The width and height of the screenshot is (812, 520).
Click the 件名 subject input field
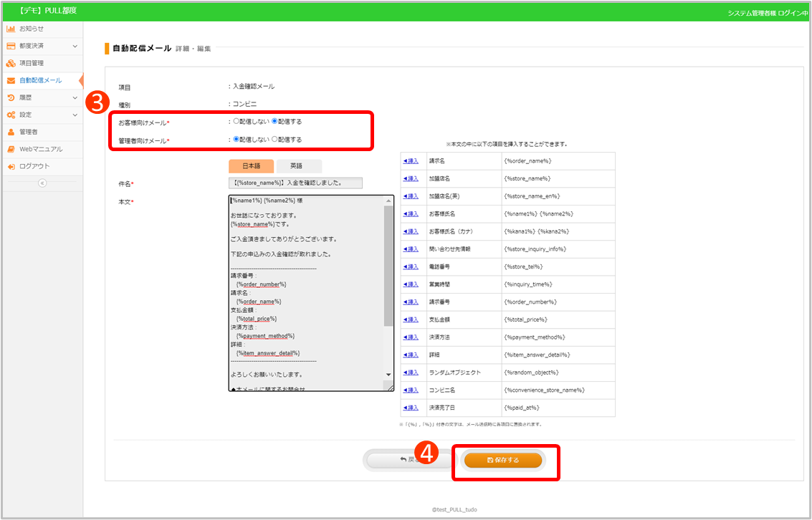pyautogui.click(x=295, y=183)
